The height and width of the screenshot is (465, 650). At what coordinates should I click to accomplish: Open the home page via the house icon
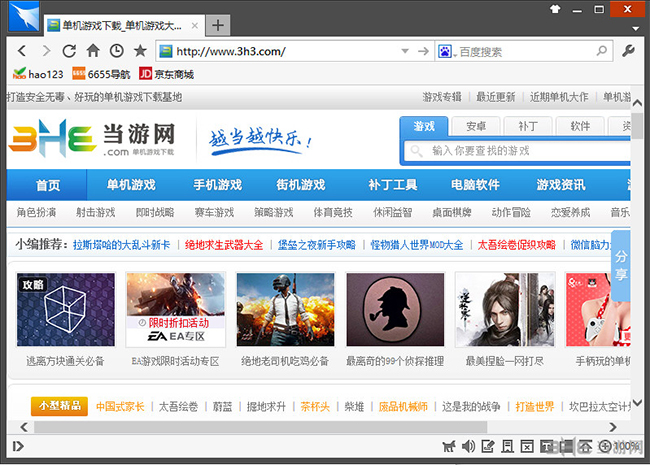[x=93, y=51]
